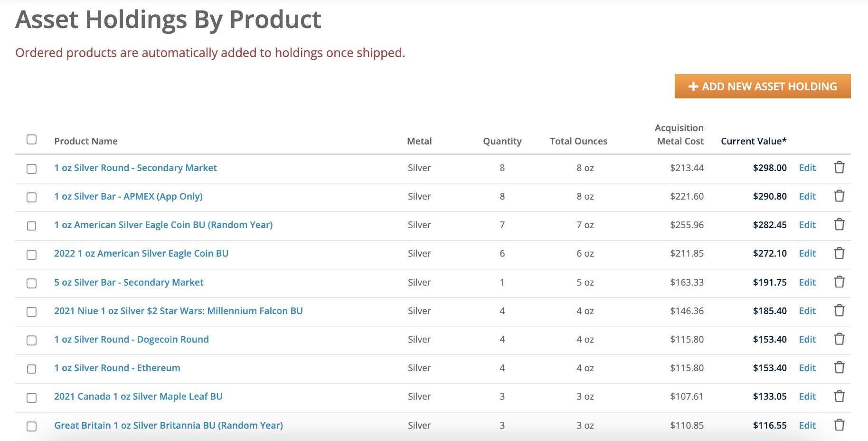Image resolution: width=868 pixels, height=441 pixels.
Task: Tick the Dogecoin Round checkbox
Action: (31, 340)
